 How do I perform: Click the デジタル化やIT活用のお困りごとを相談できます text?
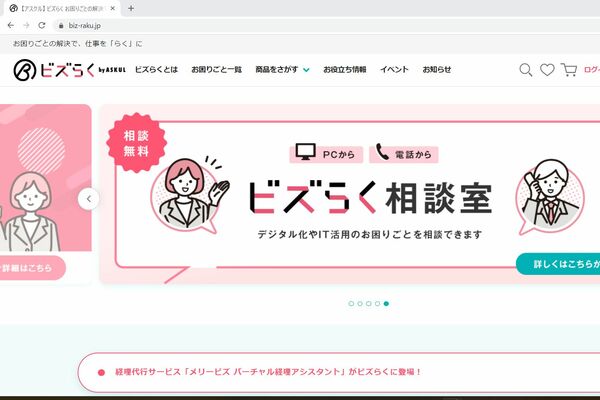(x=370, y=234)
